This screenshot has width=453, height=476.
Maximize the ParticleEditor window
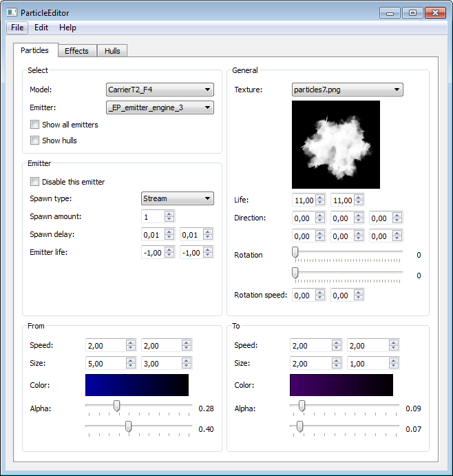pyautogui.click(x=412, y=13)
